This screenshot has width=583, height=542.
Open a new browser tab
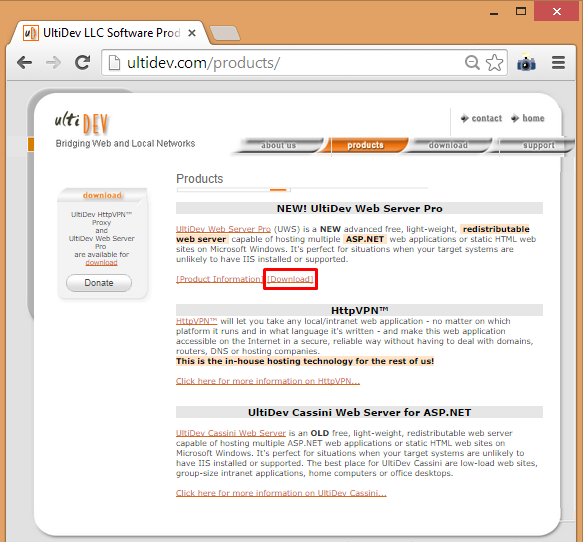click(x=225, y=33)
